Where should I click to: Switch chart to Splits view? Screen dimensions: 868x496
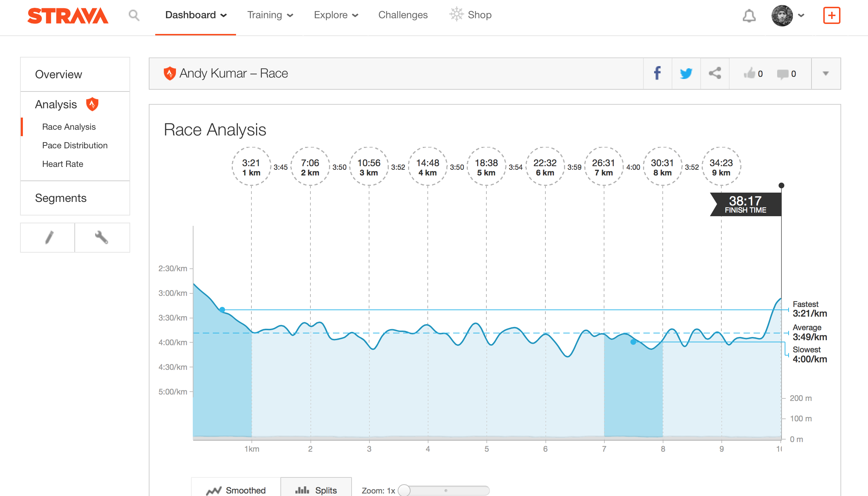click(x=316, y=490)
